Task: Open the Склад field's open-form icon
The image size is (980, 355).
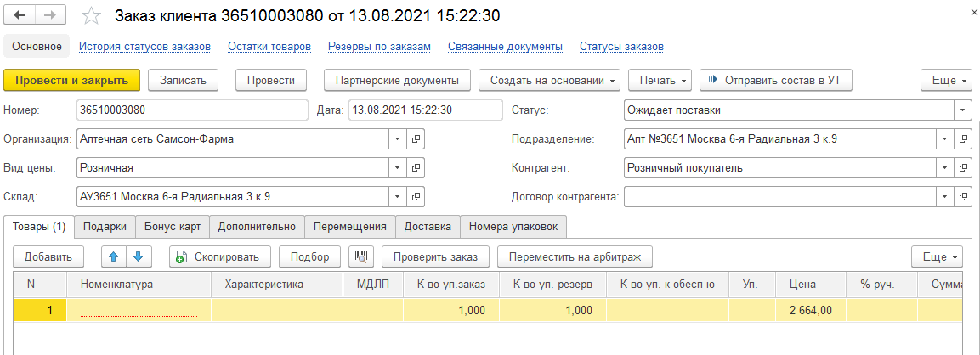Action: pyautogui.click(x=416, y=197)
